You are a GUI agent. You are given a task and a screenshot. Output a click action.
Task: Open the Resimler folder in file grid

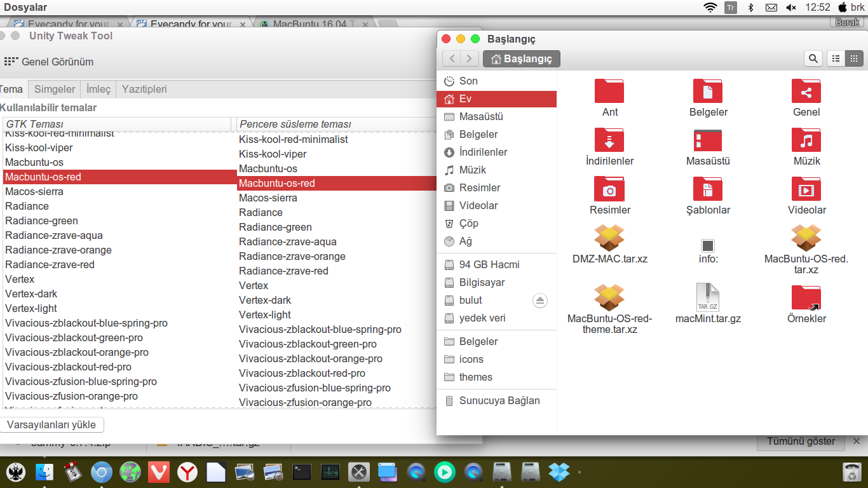click(609, 189)
